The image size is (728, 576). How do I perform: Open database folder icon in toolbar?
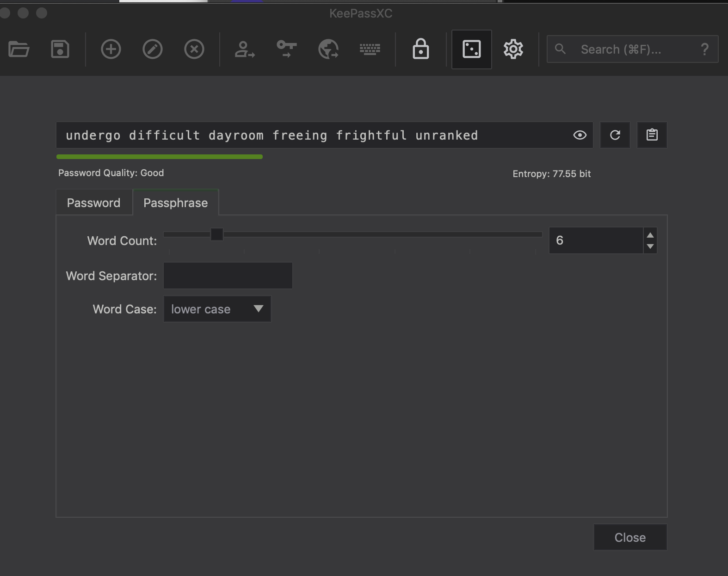[19, 49]
